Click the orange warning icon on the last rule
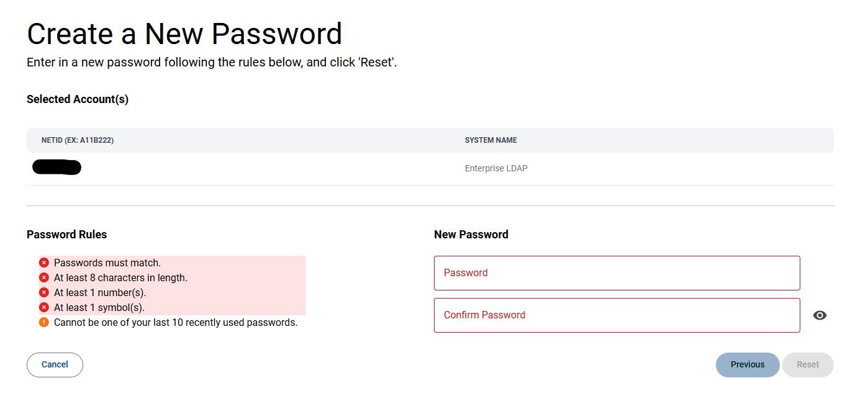Viewport: 868px width, 414px height. coord(43,322)
